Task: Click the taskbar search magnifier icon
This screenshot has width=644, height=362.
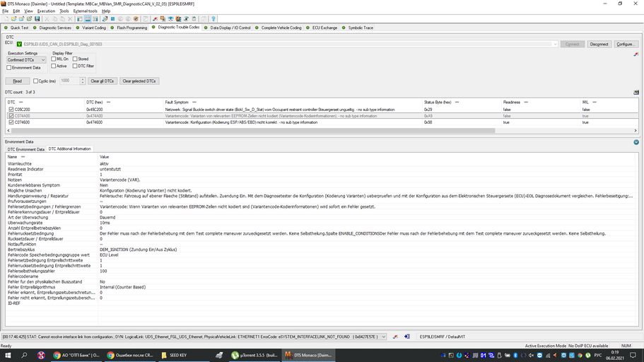Action: tap(24, 355)
